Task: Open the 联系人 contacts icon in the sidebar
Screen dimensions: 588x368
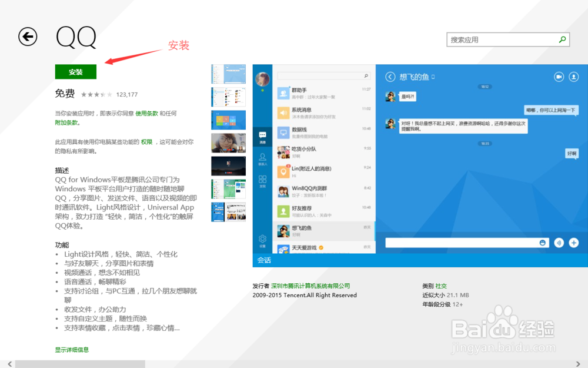Action: click(x=262, y=159)
